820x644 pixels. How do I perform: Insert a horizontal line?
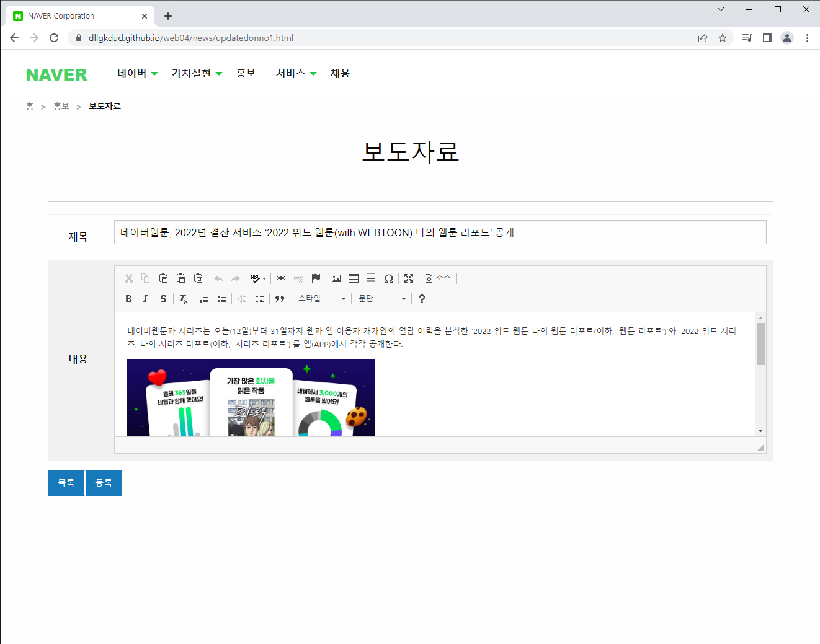click(x=370, y=278)
